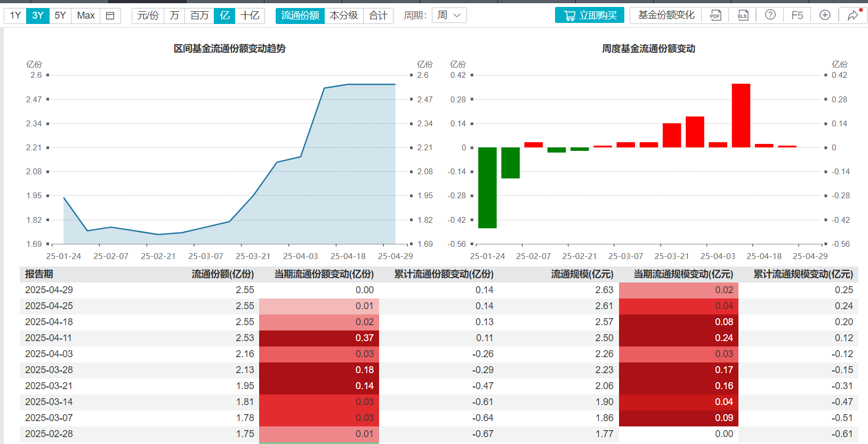Sort by the 报告期 column header
The image size is (868, 444).
pyautogui.click(x=39, y=274)
